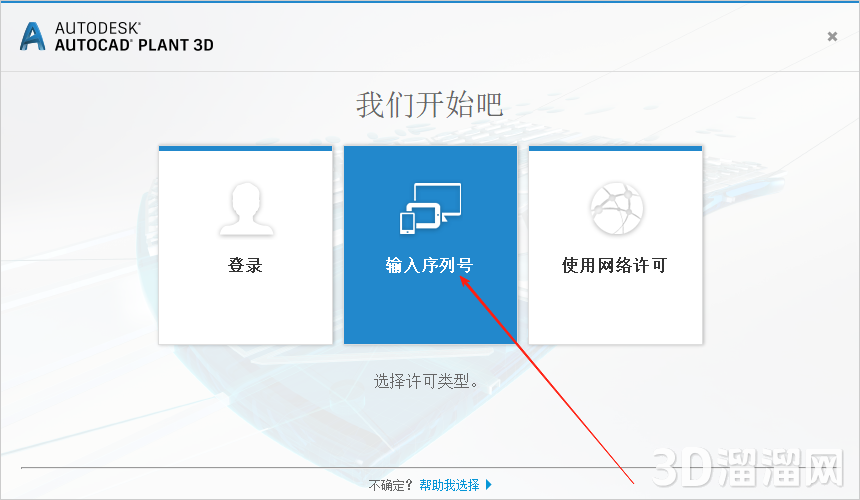Click the 不确定？ text

pos(391,485)
